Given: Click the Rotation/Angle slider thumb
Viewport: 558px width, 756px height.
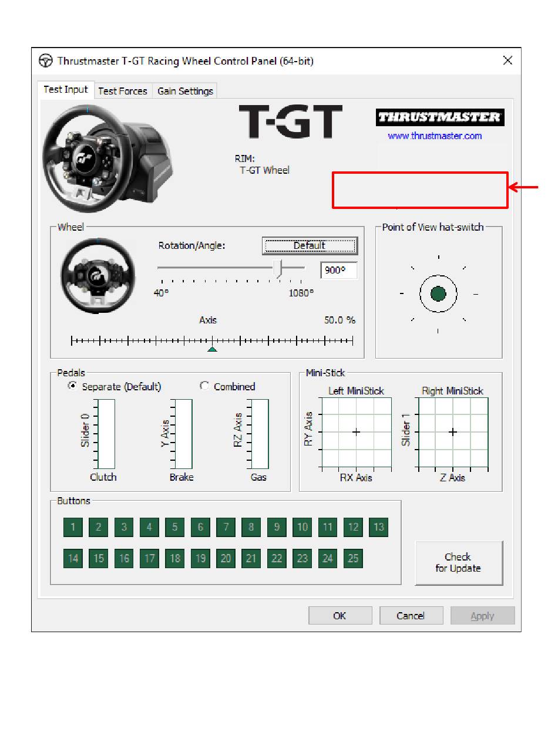Looking at the screenshot, I should (x=279, y=268).
